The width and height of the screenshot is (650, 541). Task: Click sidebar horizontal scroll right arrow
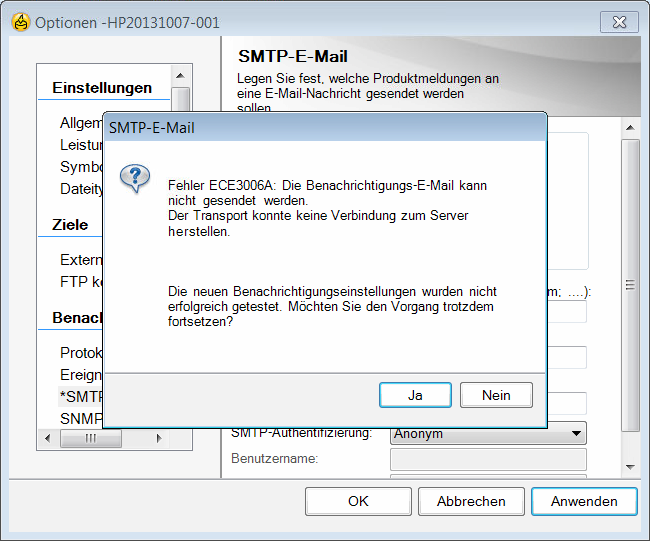coord(159,438)
